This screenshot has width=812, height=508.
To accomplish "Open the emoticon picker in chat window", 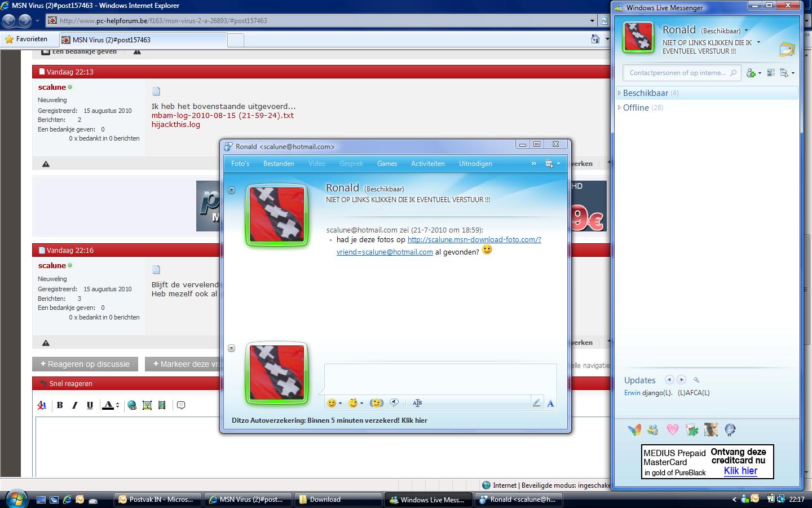I will click(334, 403).
